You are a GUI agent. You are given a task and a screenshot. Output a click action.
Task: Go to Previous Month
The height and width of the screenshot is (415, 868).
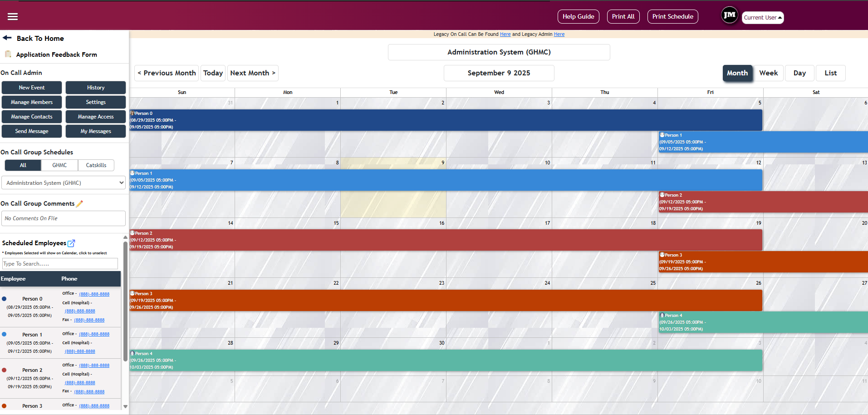(x=167, y=73)
